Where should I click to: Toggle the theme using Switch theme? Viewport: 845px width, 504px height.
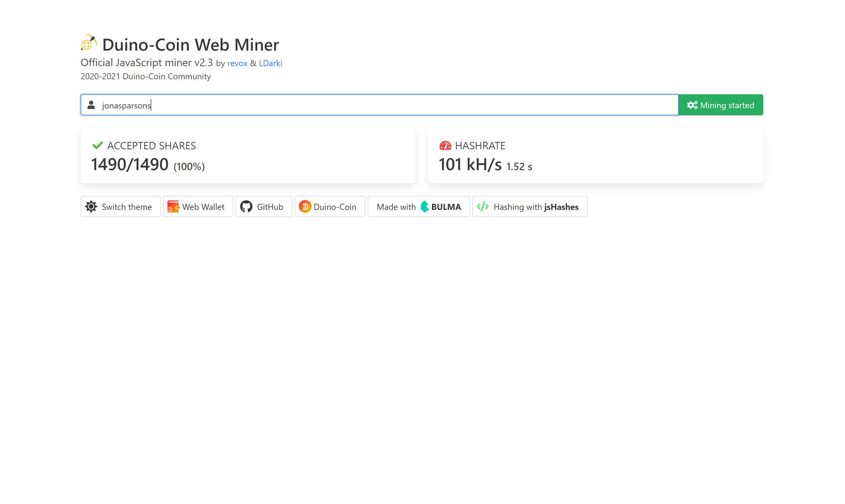coord(120,207)
